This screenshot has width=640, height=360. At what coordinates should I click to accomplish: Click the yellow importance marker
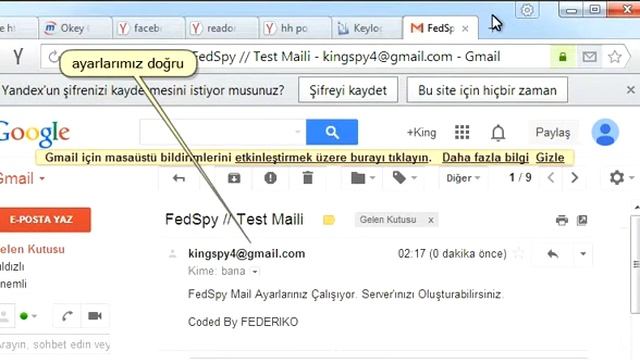click(x=329, y=220)
